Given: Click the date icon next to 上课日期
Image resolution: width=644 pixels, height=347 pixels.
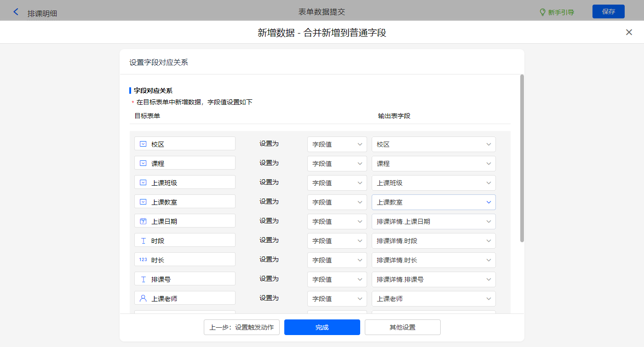Looking at the screenshot, I should tap(143, 221).
